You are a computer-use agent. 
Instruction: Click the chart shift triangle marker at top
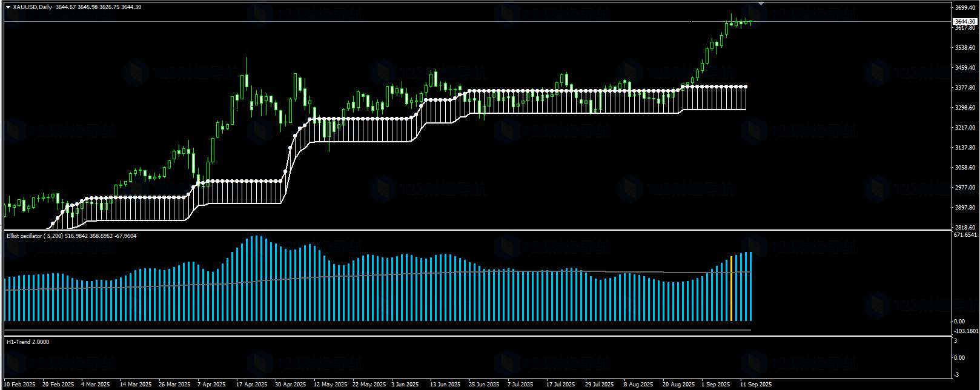[x=761, y=4]
